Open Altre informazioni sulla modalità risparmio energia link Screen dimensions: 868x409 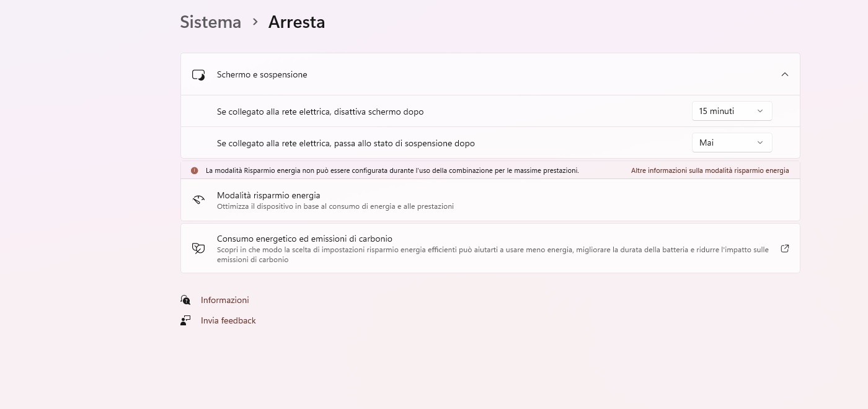[710, 170]
